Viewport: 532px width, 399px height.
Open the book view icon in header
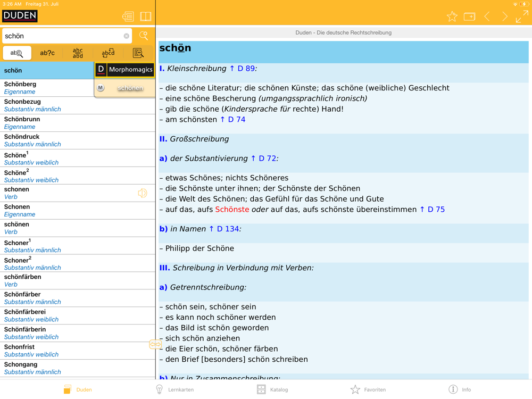[x=146, y=16]
